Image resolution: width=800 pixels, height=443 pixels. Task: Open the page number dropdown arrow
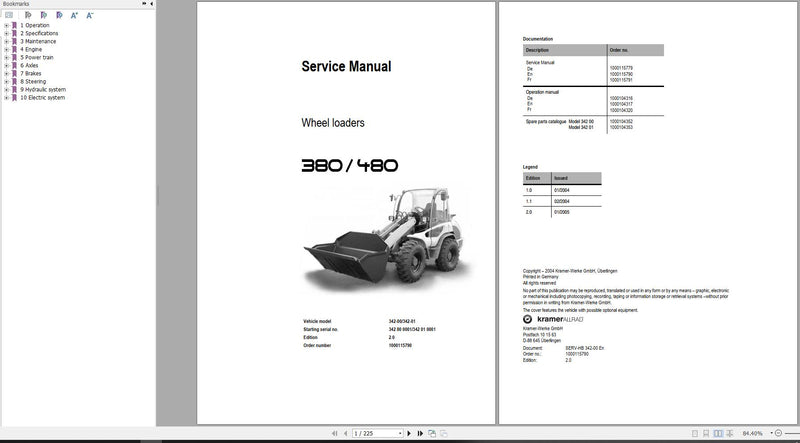pyautogui.click(x=400, y=433)
